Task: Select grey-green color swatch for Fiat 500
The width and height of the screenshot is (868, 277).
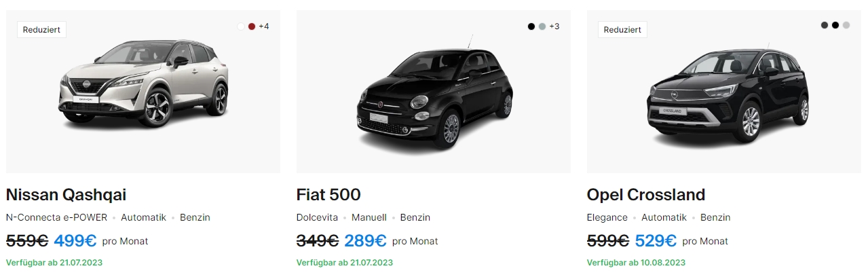Action: [x=542, y=26]
